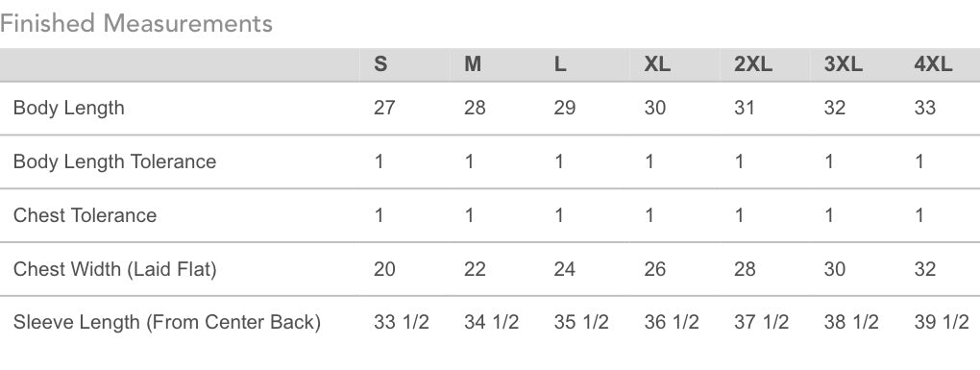Select the M size column header
The width and height of the screenshot is (980, 370).
tap(473, 63)
